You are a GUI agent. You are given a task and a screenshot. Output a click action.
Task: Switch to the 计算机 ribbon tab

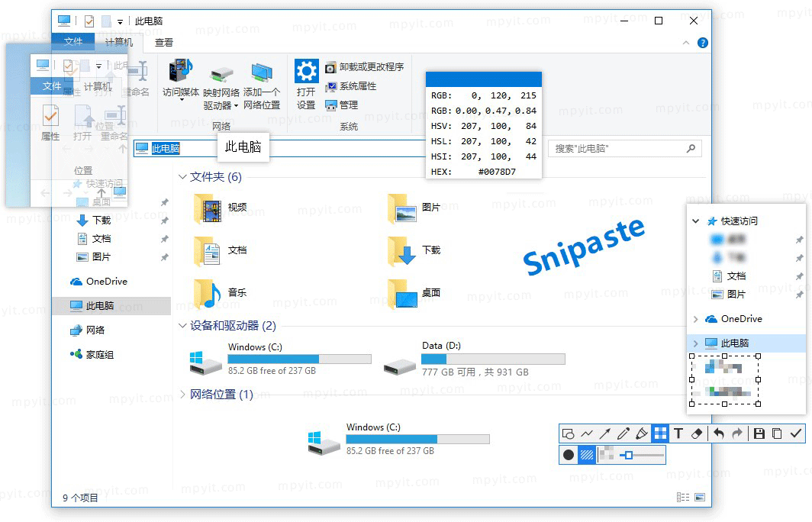[x=118, y=42]
